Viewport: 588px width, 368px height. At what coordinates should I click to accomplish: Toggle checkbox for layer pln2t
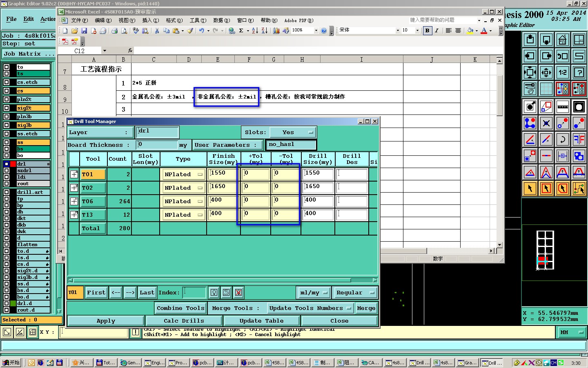coord(7,99)
